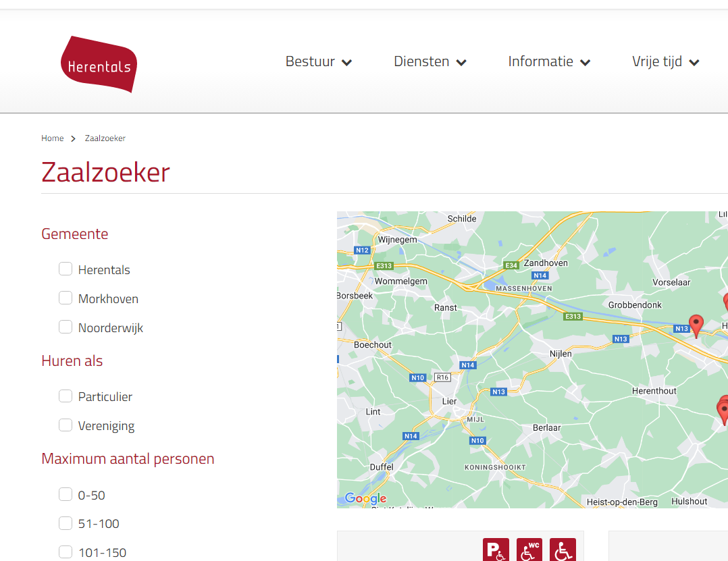
Task: Click the Herentals logo
Action: point(99,64)
